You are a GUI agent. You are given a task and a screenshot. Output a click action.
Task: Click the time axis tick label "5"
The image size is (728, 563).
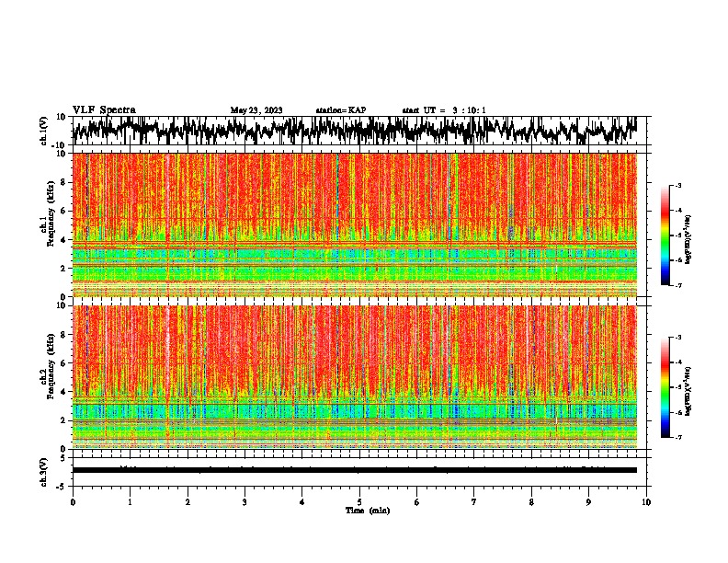[359, 502]
